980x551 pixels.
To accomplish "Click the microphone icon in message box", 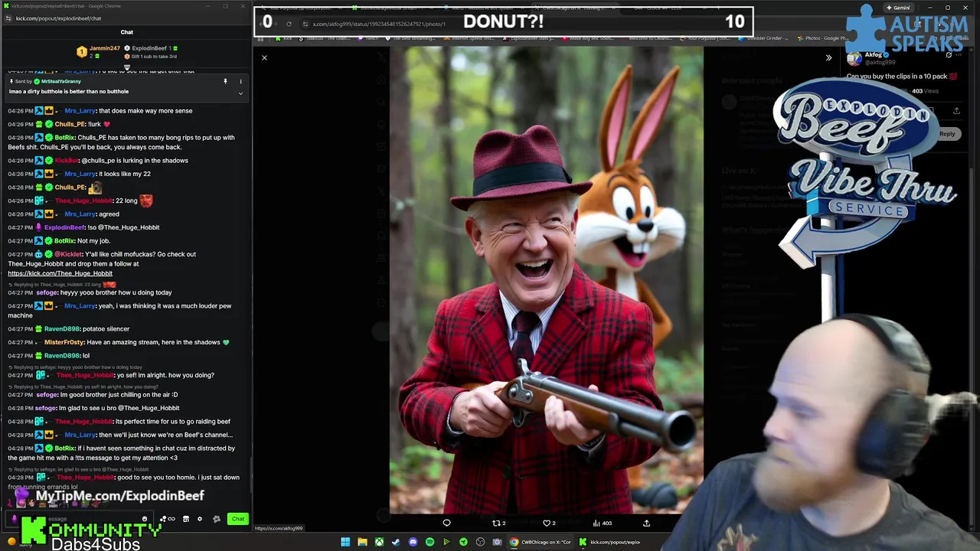I will click(15, 519).
